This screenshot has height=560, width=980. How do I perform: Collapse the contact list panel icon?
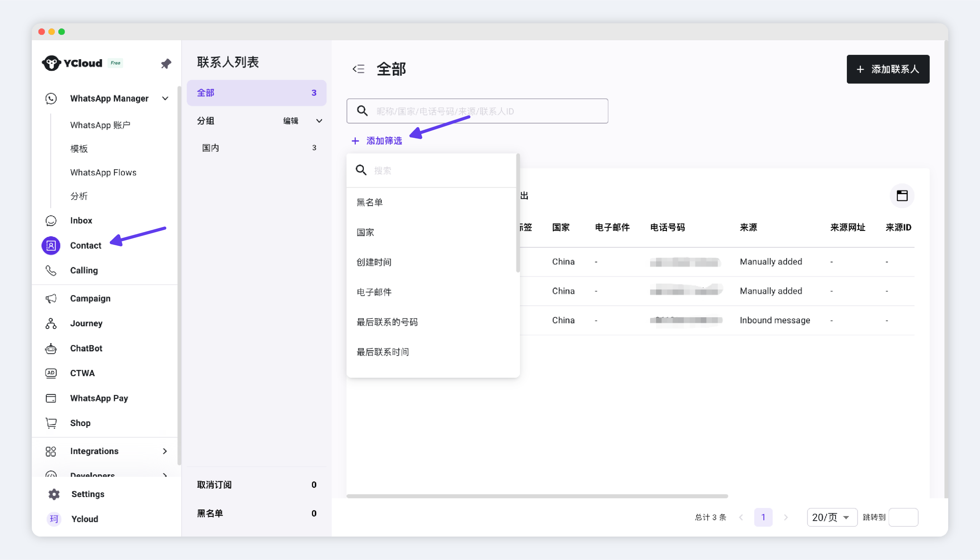pyautogui.click(x=358, y=69)
